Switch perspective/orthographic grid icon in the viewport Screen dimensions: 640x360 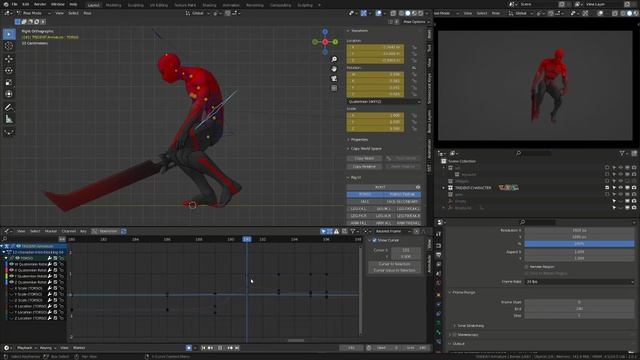pos(334,88)
